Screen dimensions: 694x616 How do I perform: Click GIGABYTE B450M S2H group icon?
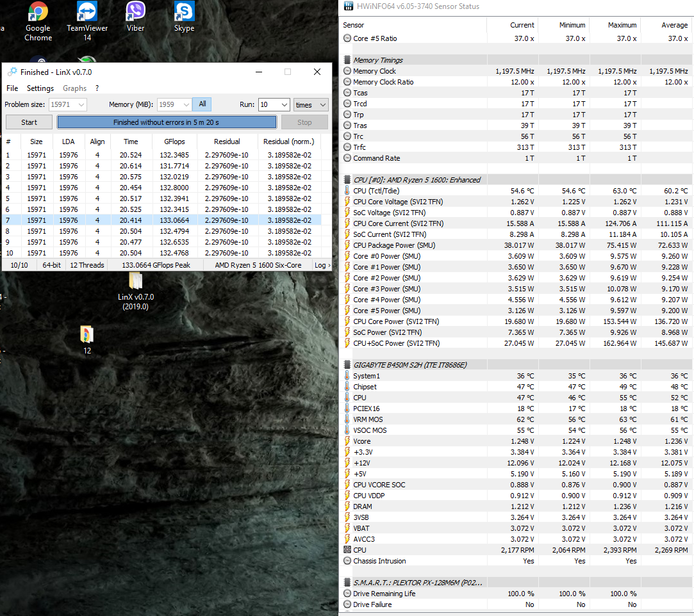[347, 365]
